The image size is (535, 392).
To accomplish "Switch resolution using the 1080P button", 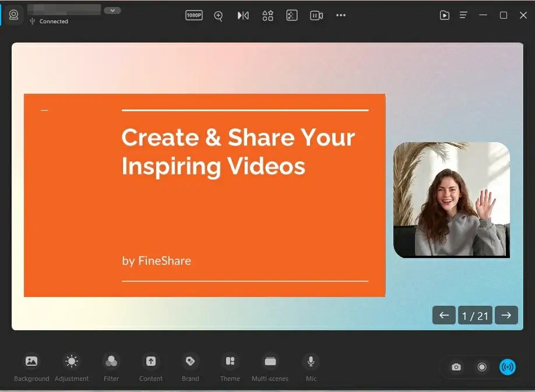I will 193,15.
